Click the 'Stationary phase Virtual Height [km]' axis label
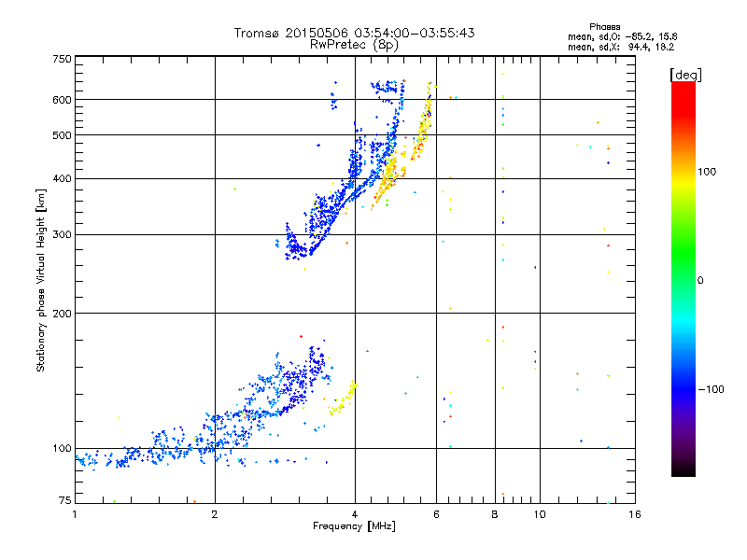 point(41,280)
